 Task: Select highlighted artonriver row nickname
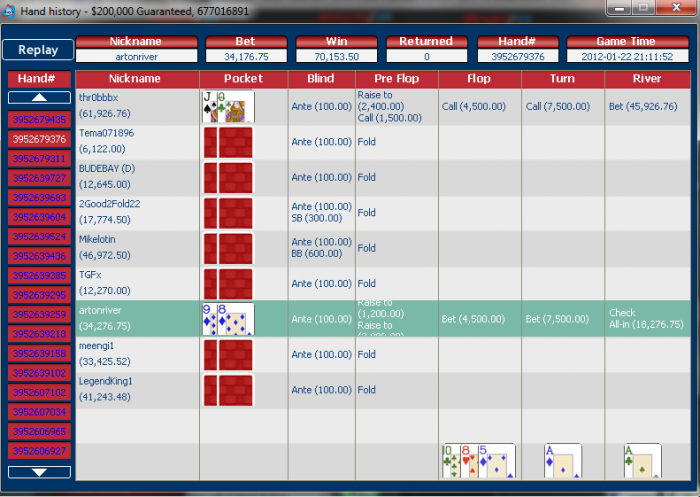pyautogui.click(x=100, y=310)
